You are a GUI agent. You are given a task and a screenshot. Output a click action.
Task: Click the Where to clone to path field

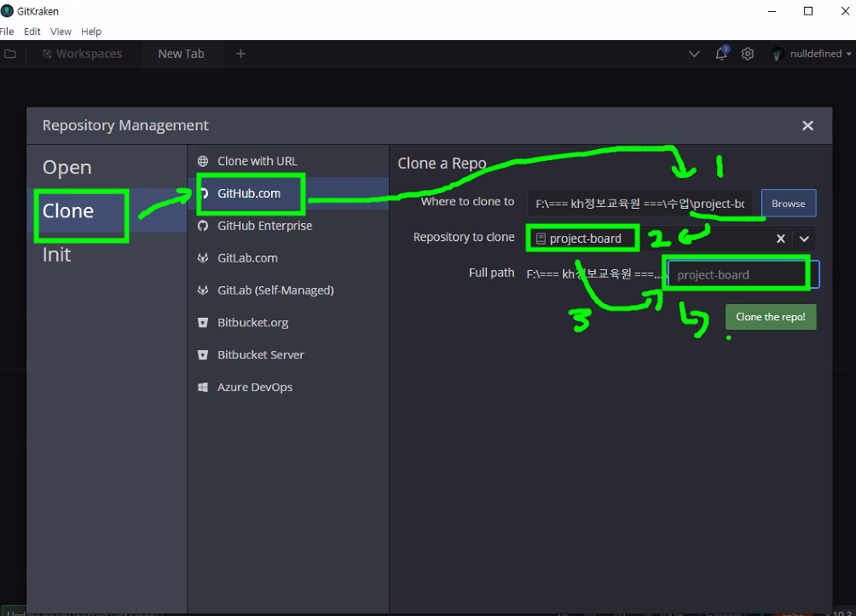coord(639,204)
